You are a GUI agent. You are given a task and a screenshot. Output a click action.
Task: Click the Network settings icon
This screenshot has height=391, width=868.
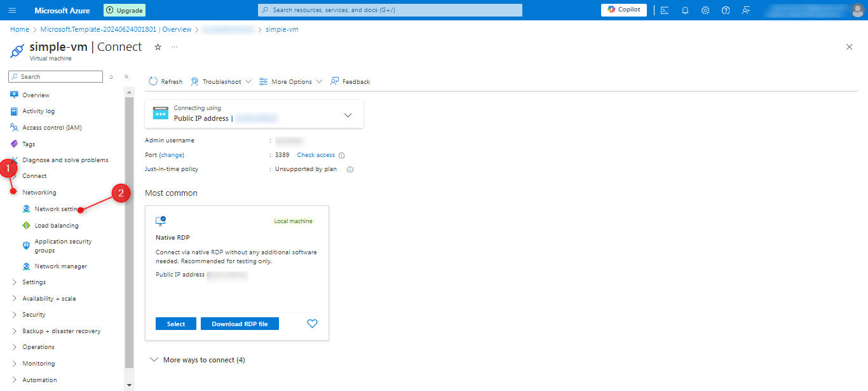(26, 209)
